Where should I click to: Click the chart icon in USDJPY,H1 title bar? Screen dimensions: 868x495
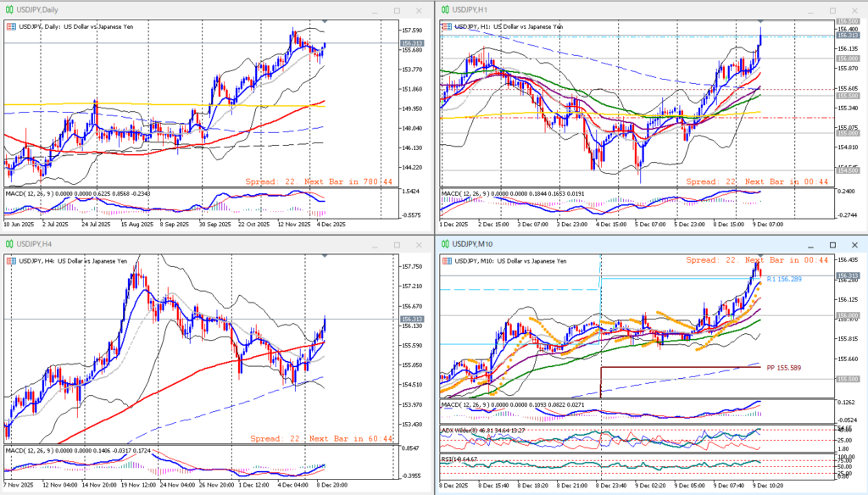coord(445,9)
